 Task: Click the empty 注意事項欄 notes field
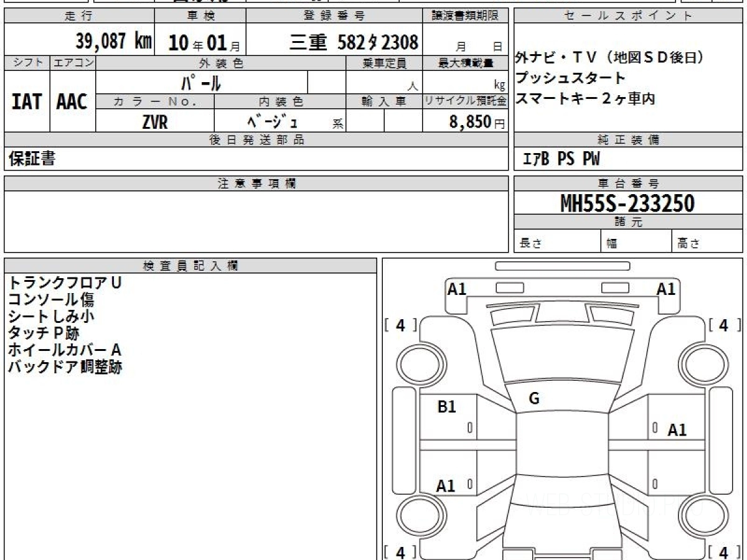pos(256,222)
